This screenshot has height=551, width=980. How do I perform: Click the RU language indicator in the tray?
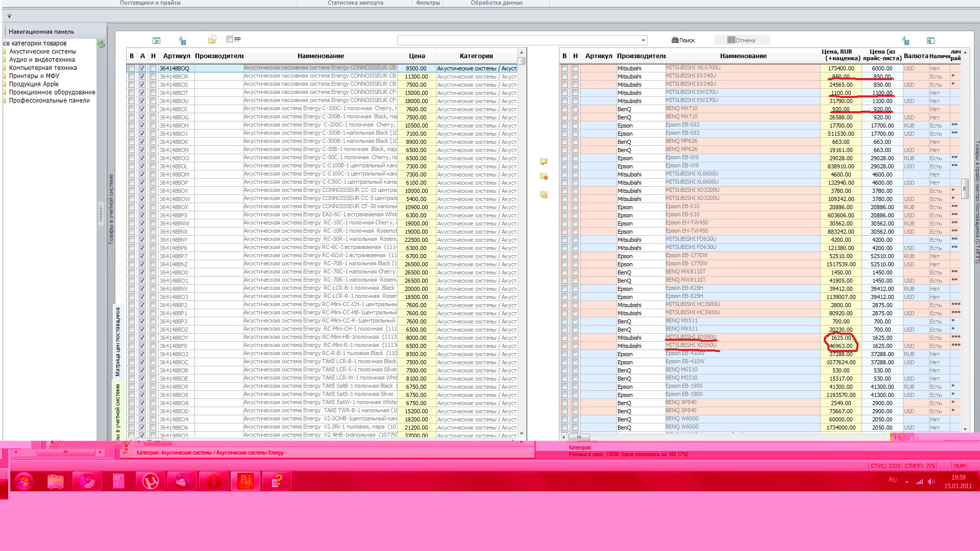coord(893,480)
